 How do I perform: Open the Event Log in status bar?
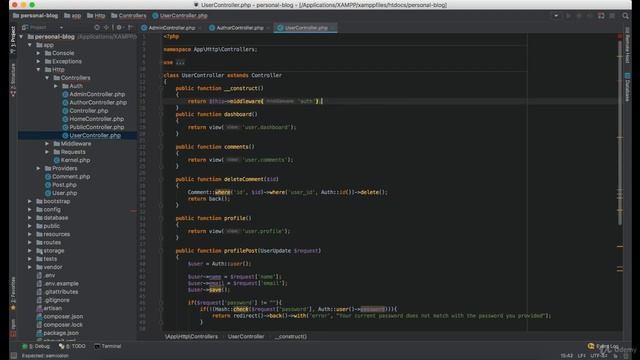604,346
